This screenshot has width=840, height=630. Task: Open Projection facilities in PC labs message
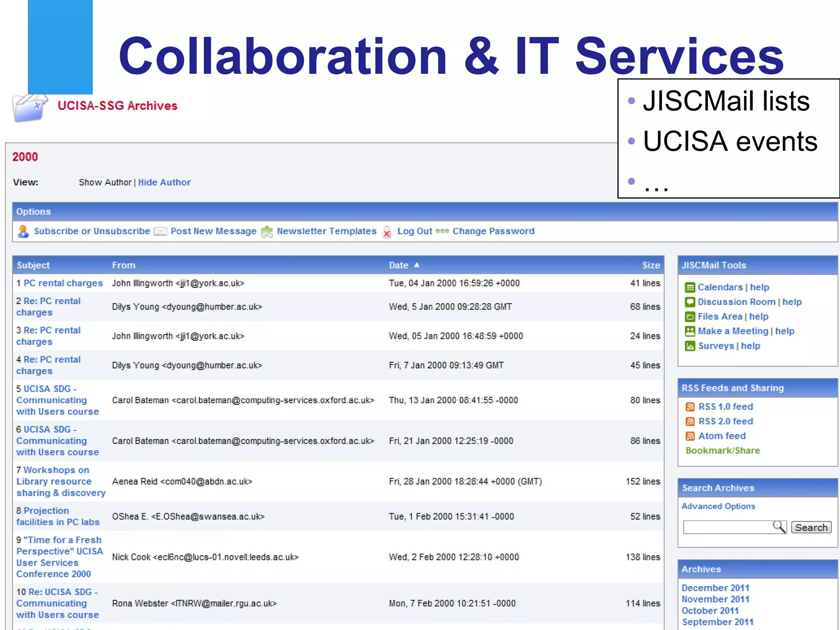click(58, 516)
